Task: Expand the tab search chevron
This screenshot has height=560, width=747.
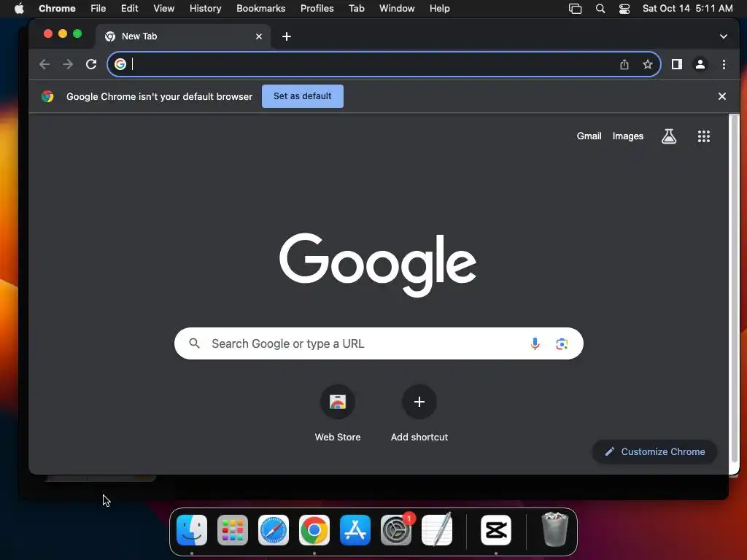Action: [723, 36]
